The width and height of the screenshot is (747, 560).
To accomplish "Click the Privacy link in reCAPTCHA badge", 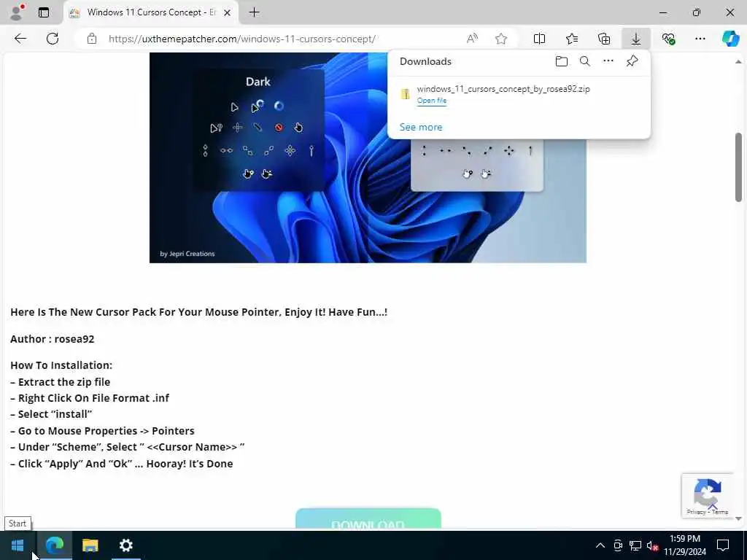I will [x=696, y=512].
